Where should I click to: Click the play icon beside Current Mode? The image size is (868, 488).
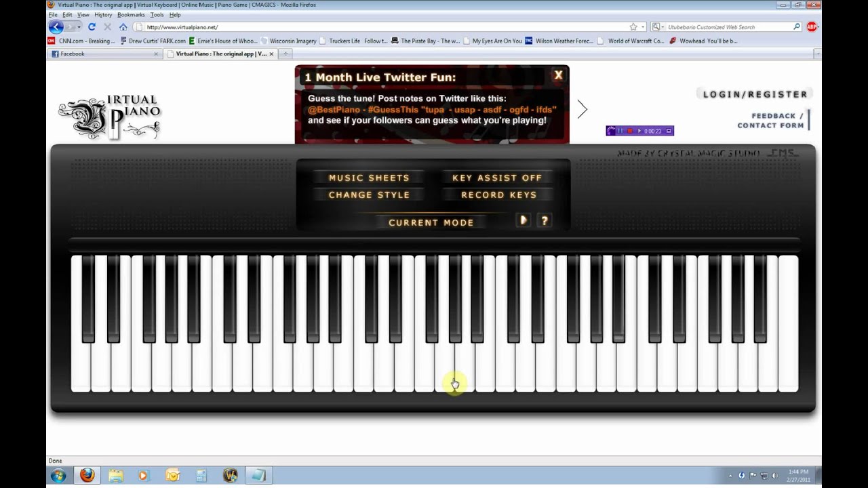(523, 220)
